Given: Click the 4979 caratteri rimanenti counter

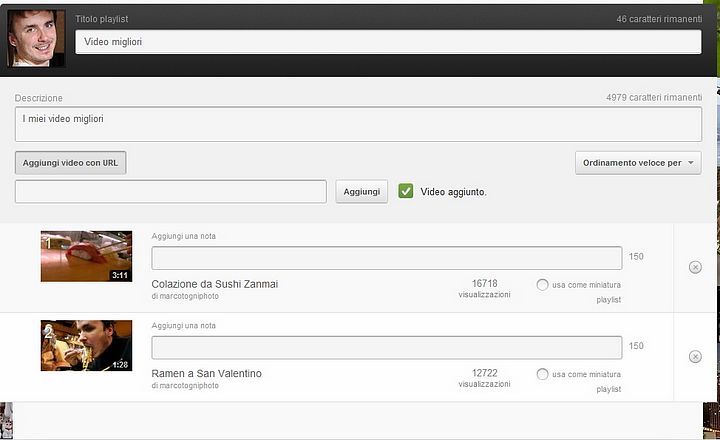Looking at the screenshot, I should (x=654, y=97).
